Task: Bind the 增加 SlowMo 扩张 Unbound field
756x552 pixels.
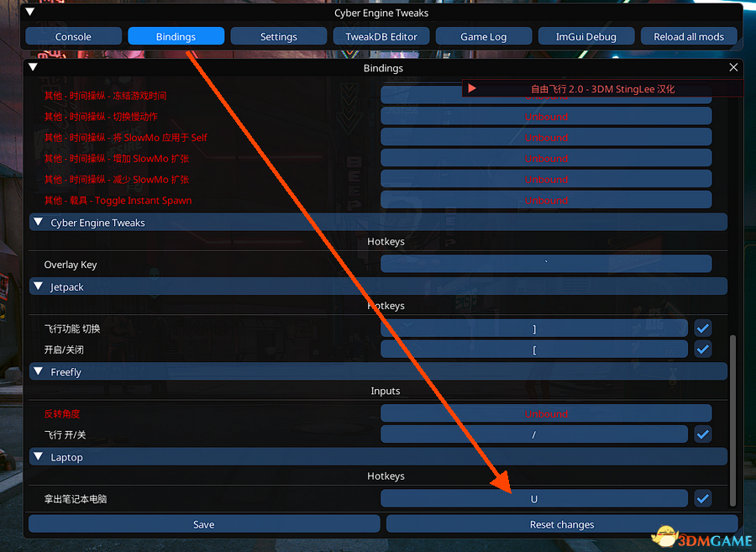Action: [x=546, y=158]
